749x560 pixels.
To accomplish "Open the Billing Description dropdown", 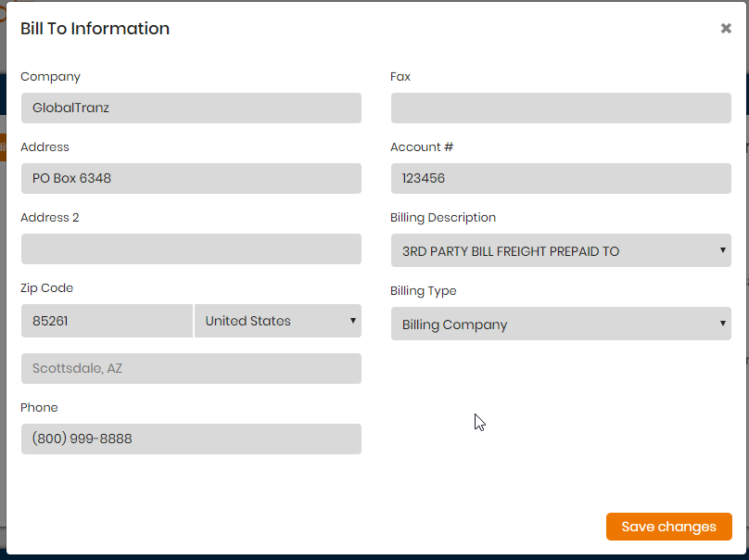I will tap(561, 250).
